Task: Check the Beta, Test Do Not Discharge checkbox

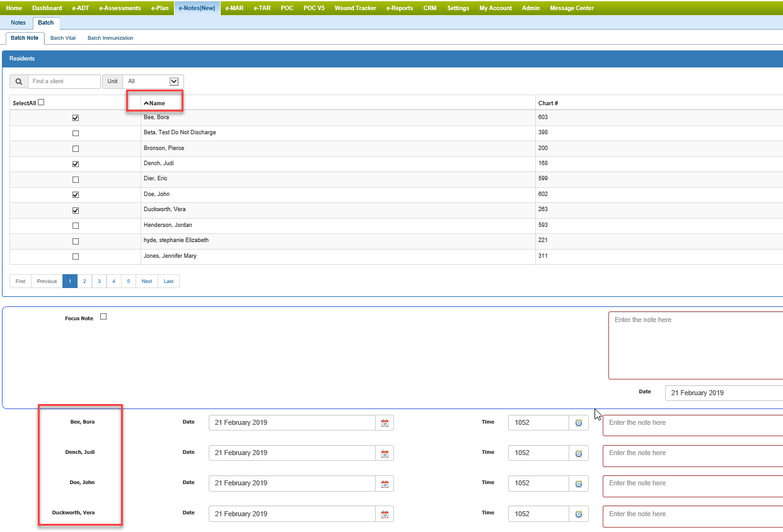Action: (76, 133)
